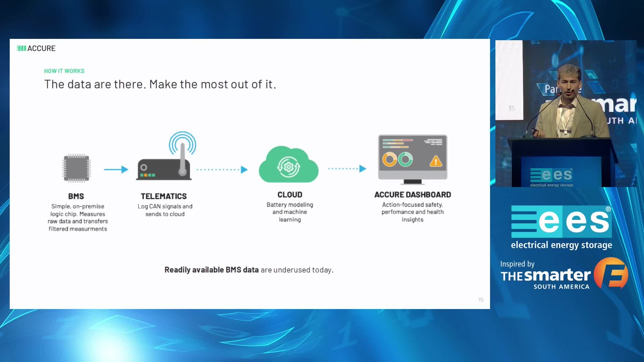Click the dotted arrow pointing to dashboard

347,169
